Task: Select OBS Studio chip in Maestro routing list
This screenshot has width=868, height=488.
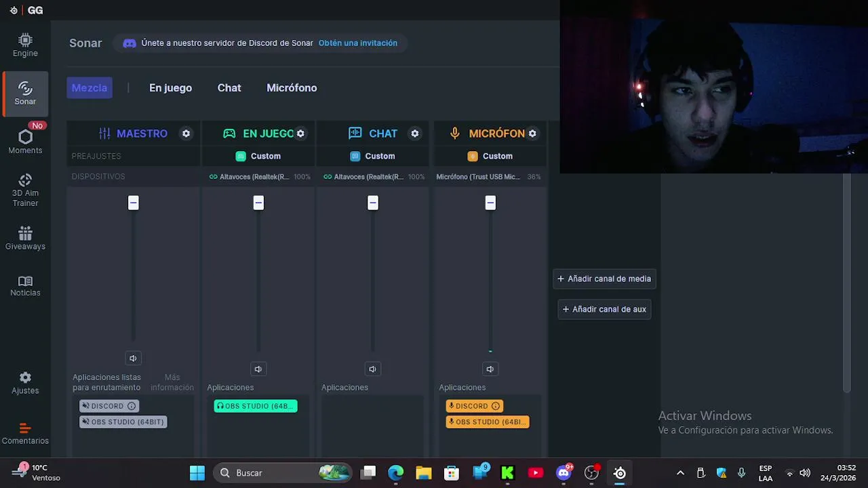Action: coord(123,422)
